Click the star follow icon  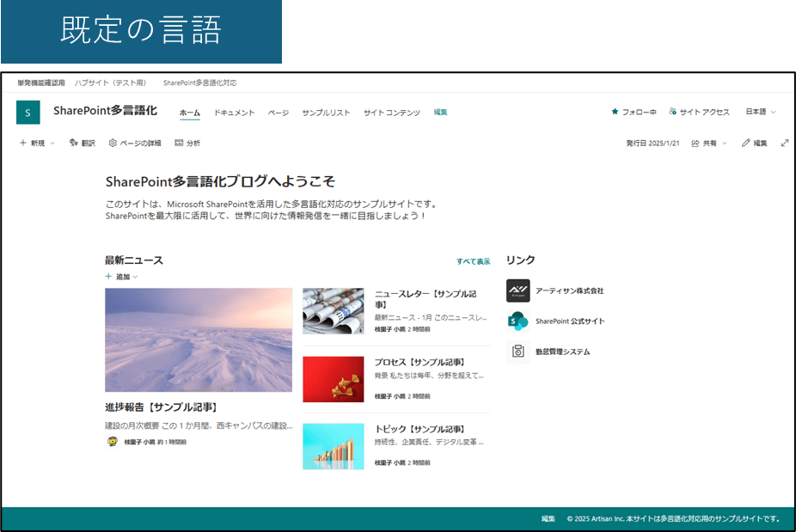pyautogui.click(x=615, y=112)
